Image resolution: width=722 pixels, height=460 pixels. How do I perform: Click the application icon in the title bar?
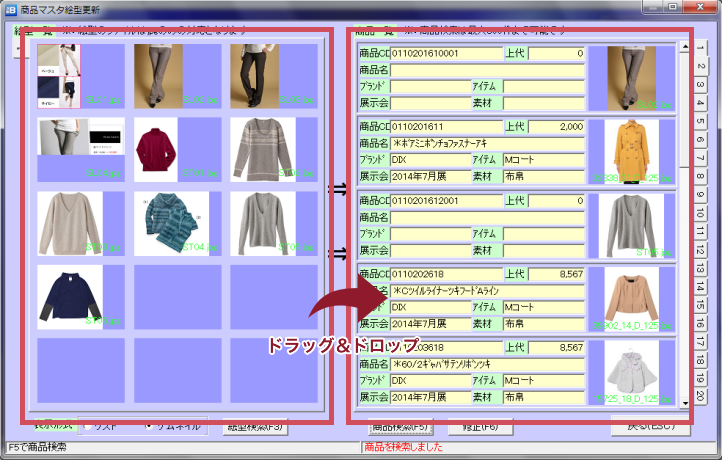pos(10,10)
